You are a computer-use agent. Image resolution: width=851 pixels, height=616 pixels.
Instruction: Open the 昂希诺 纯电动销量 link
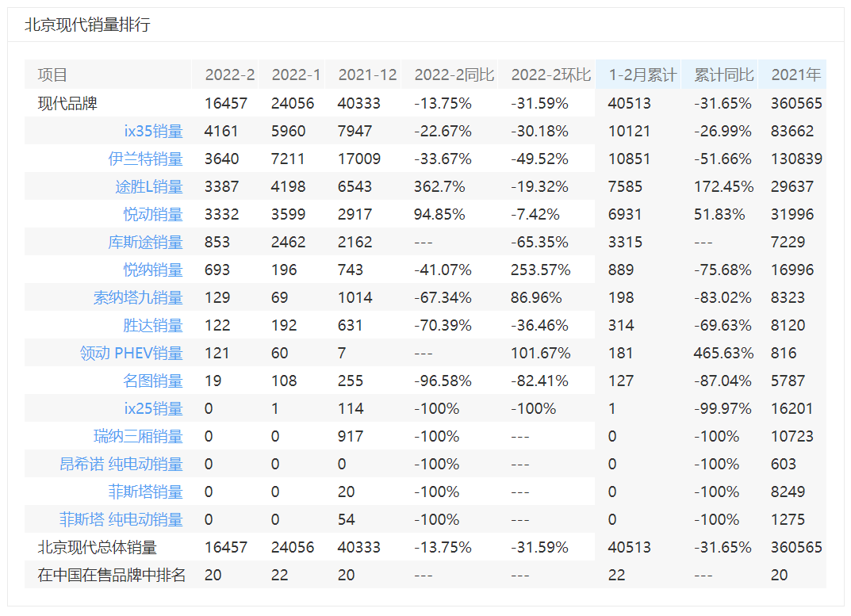point(121,464)
